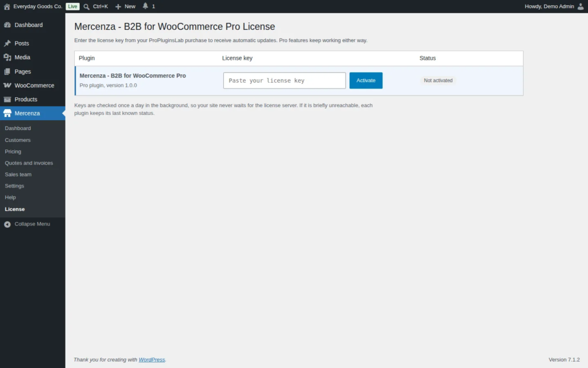Screen dimensions: 588x368
Task: Open the Media library menu
Action: pos(22,57)
